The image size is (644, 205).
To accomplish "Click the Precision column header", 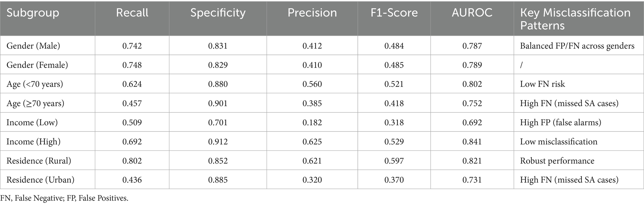I will (312, 13).
